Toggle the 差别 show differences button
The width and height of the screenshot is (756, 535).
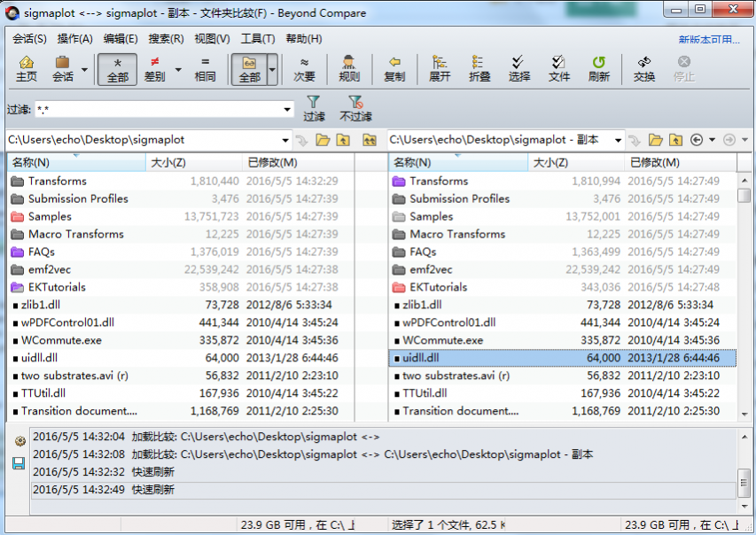(x=155, y=68)
